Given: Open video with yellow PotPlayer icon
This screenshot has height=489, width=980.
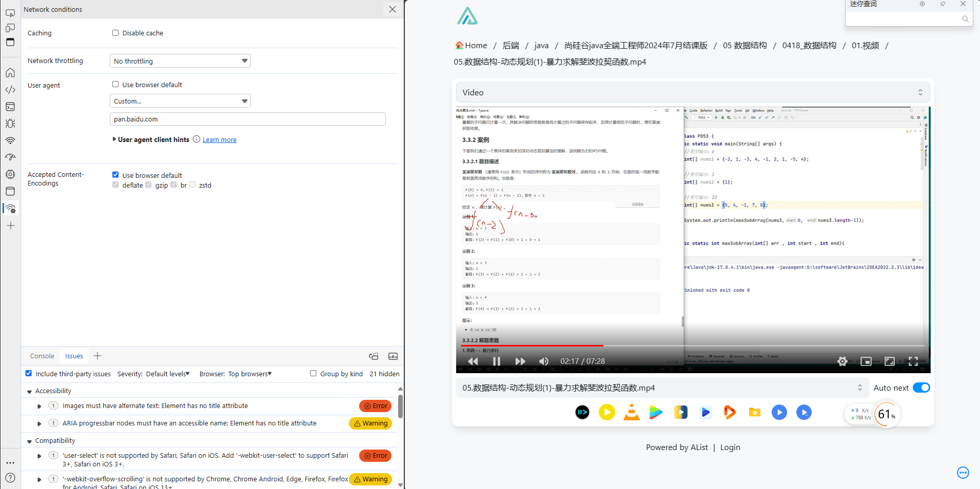Looking at the screenshot, I should click(607, 412).
